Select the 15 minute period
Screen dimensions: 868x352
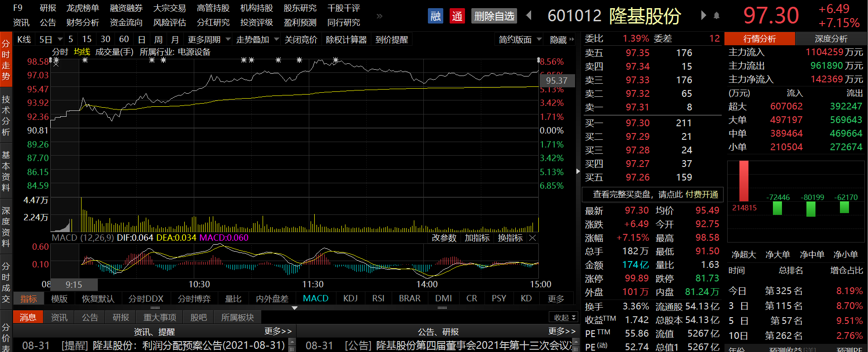(87, 39)
